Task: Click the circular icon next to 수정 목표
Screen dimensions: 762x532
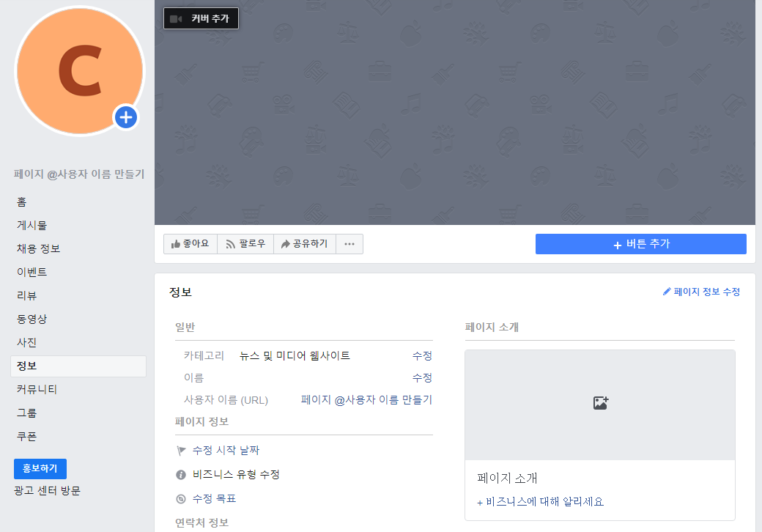Action: pyautogui.click(x=180, y=498)
